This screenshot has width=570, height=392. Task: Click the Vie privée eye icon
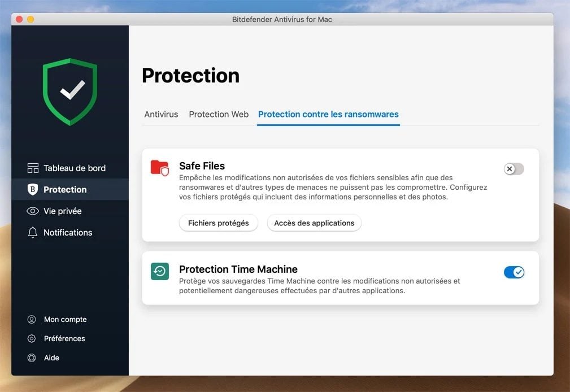point(33,211)
